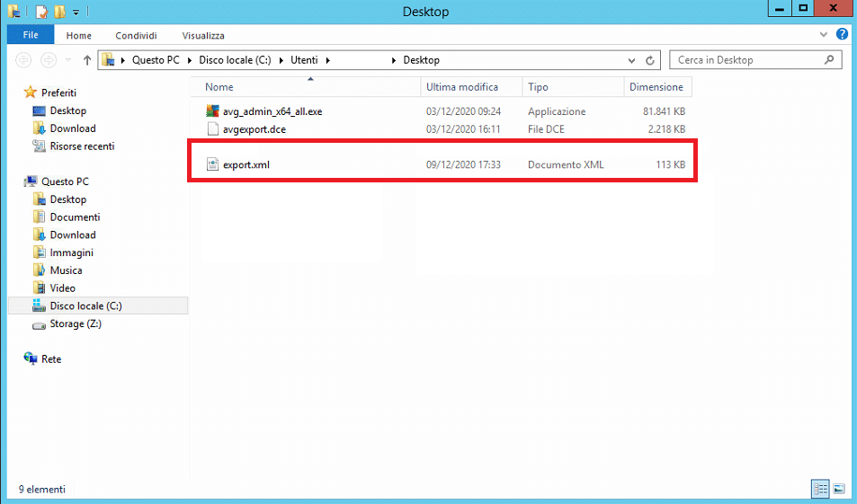Expand the arrow after Disco locale (C:) breadcrumb
The width and height of the screenshot is (857, 504).
(281, 60)
